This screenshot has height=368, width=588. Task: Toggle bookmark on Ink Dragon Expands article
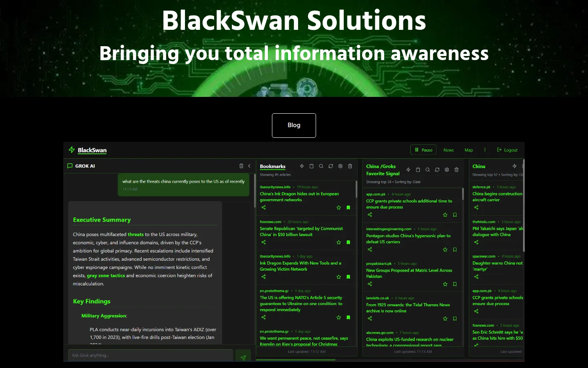[x=348, y=277]
